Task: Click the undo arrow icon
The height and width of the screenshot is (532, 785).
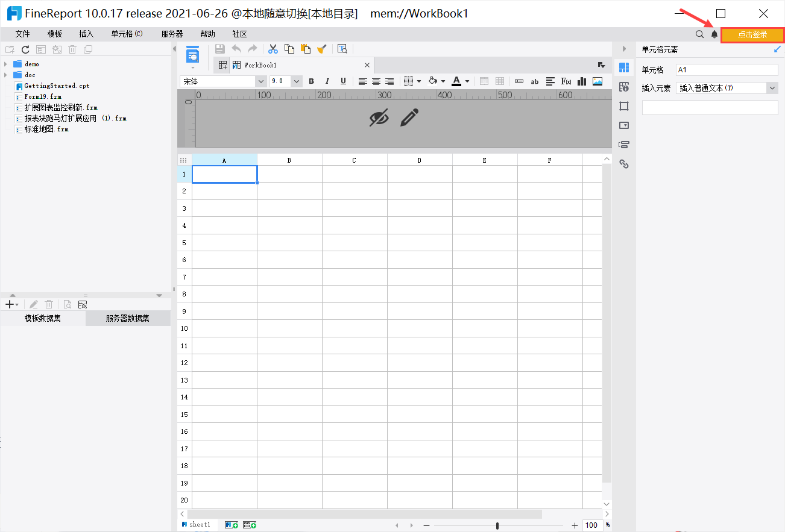Action: pyautogui.click(x=236, y=49)
